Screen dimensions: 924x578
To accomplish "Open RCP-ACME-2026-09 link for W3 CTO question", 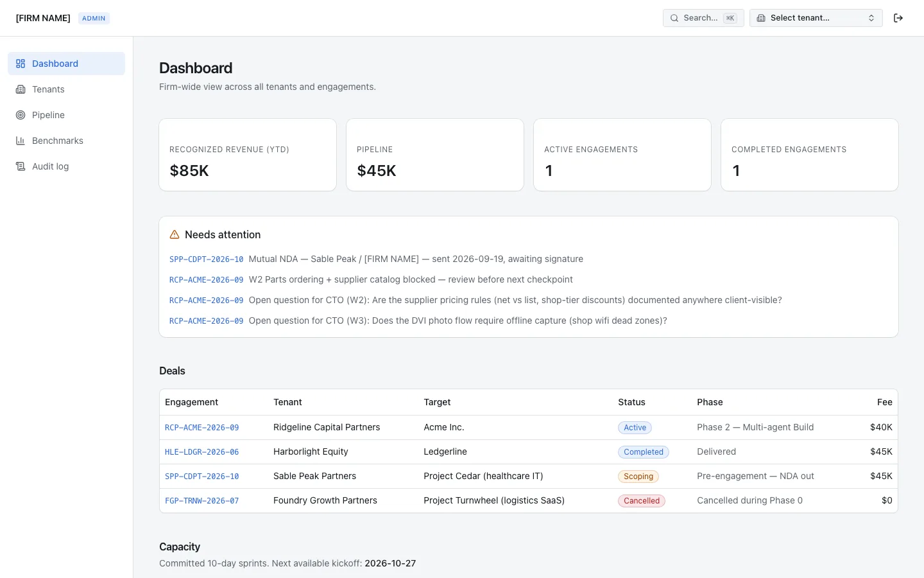I will pyautogui.click(x=206, y=321).
